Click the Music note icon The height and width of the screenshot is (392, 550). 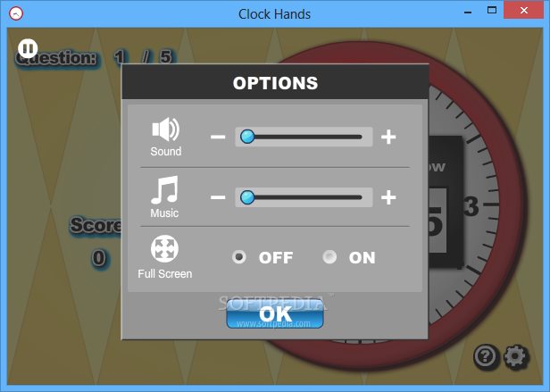click(x=164, y=190)
